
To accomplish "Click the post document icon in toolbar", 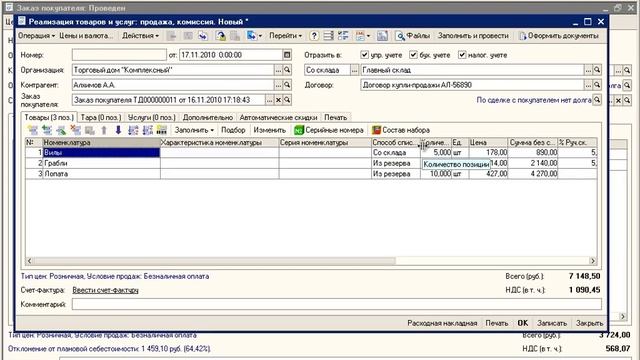I will coord(221,36).
